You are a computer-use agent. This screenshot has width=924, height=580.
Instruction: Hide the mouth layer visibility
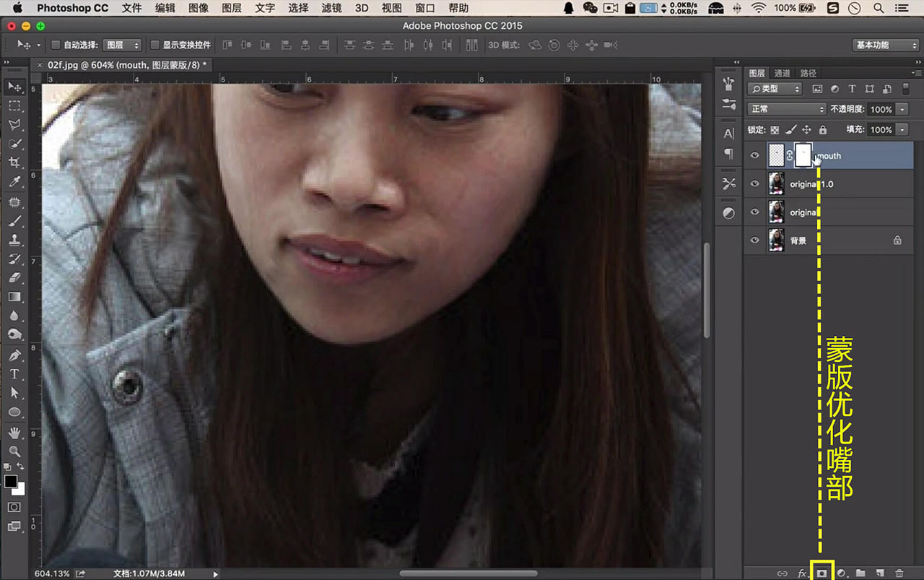click(x=755, y=155)
